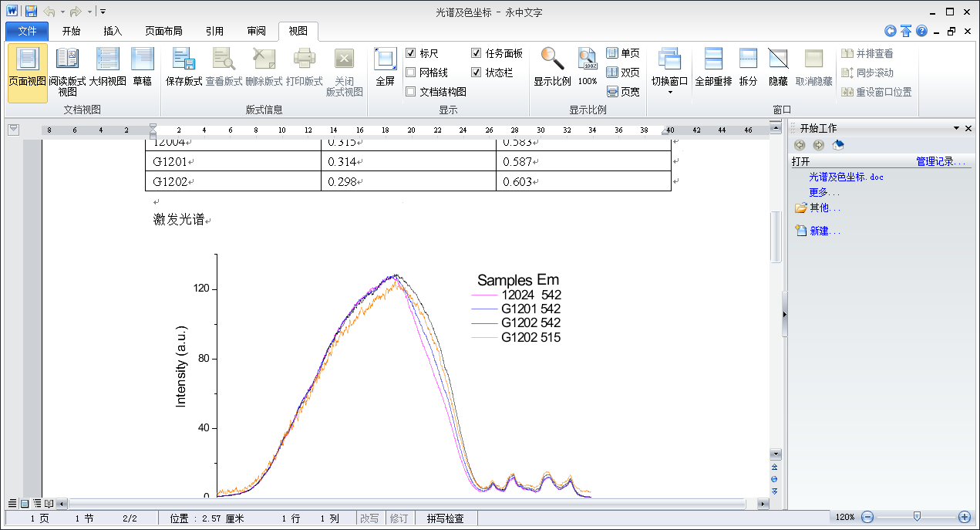Click 保存版式 save layout icon
980x530 pixels.
point(184,59)
